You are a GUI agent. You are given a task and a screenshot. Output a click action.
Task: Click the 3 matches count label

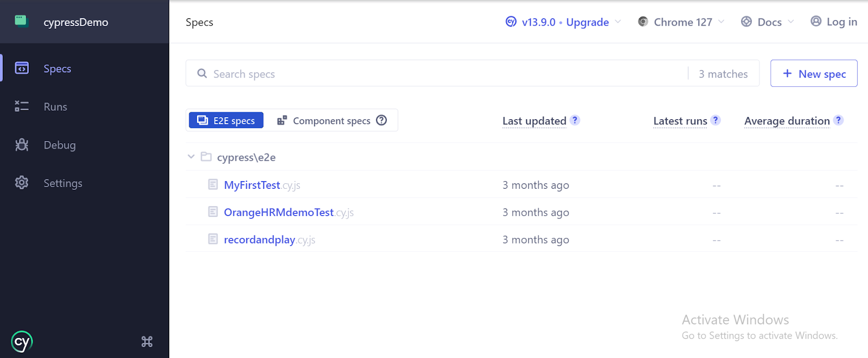click(x=723, y=74)
